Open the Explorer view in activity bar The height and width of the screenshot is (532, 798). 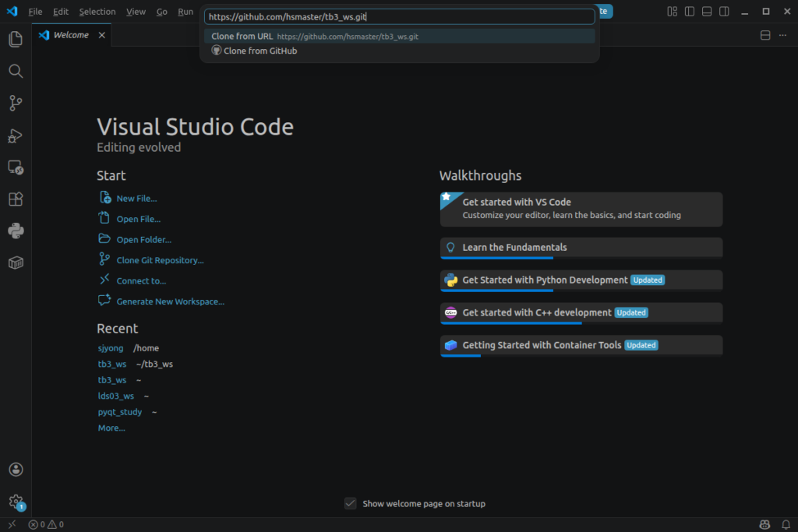(x=16, y=39)
